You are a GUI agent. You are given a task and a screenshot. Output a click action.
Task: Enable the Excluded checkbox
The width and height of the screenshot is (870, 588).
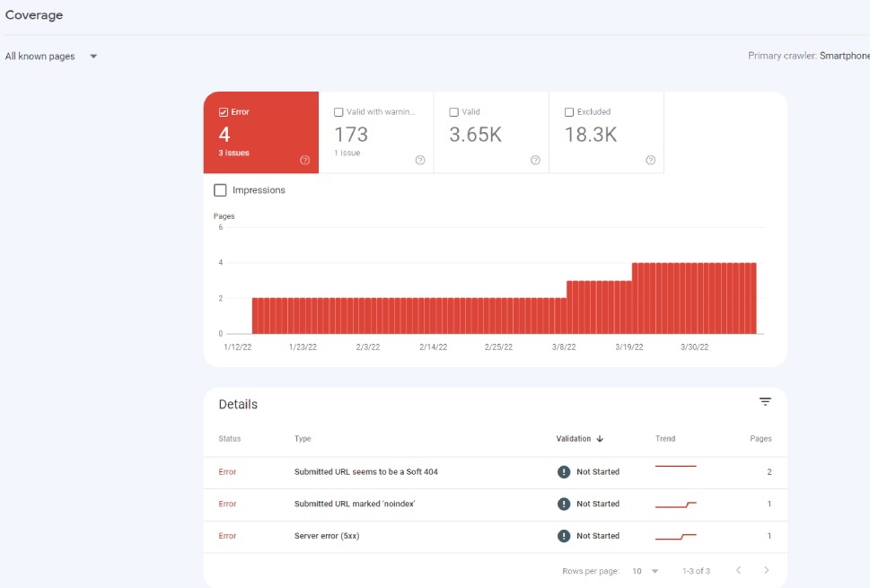click(x=569, y=112)
